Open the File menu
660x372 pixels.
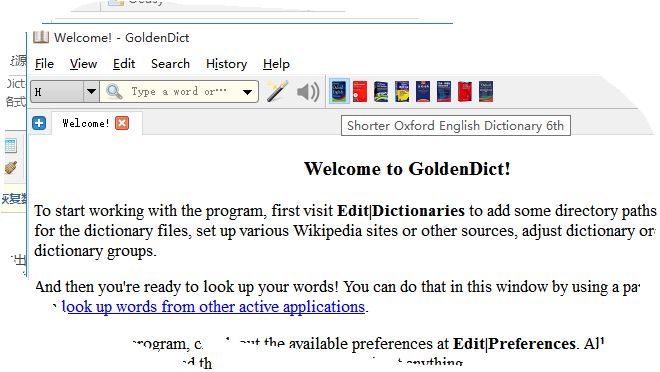[x=44, y=64]
